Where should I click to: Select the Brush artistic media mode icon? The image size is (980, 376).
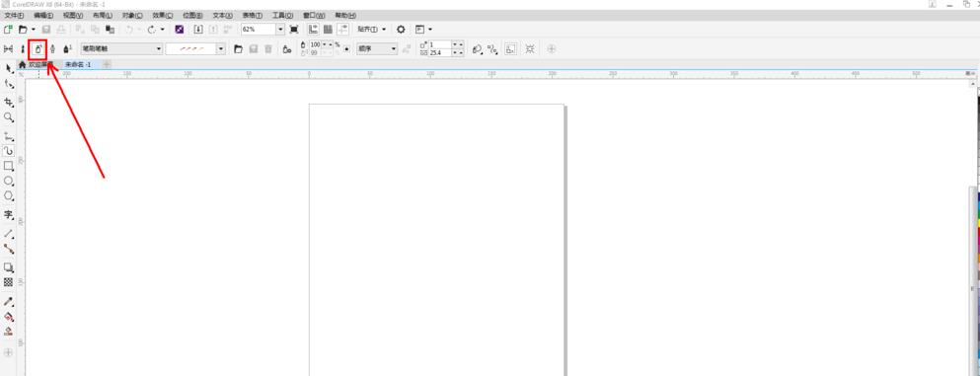click(23, 48)
